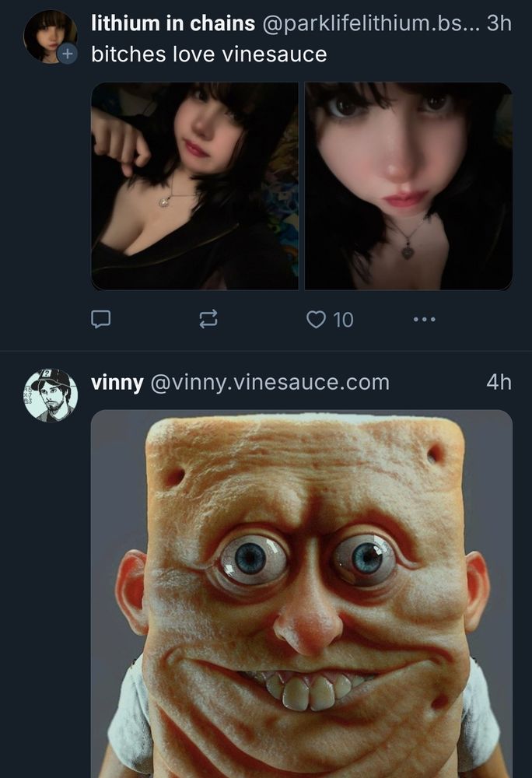532x778 pixels.
Task: Click the repost arrows icon
Action: pos(208,319)
